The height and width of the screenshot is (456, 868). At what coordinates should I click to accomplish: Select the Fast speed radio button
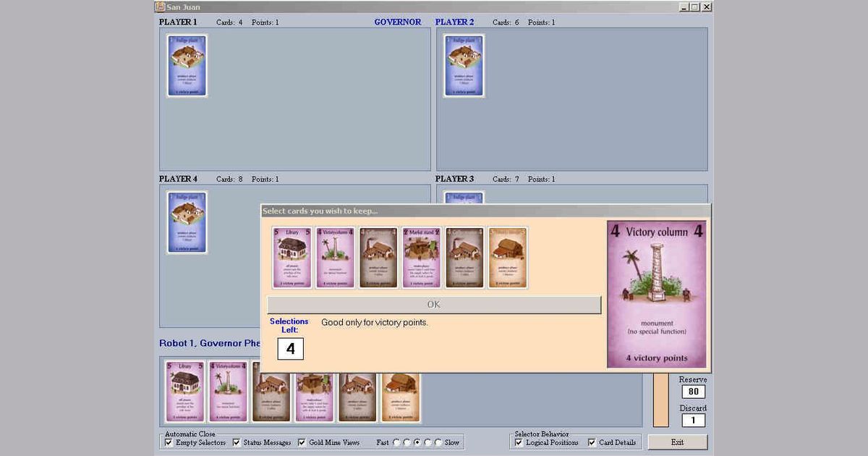[396, 442]
